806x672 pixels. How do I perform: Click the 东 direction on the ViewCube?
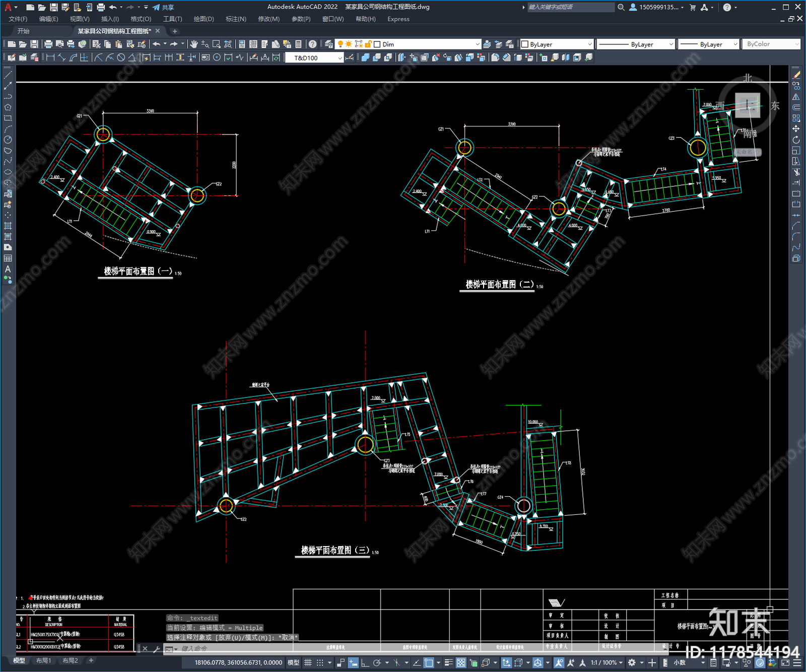point(775,106)
